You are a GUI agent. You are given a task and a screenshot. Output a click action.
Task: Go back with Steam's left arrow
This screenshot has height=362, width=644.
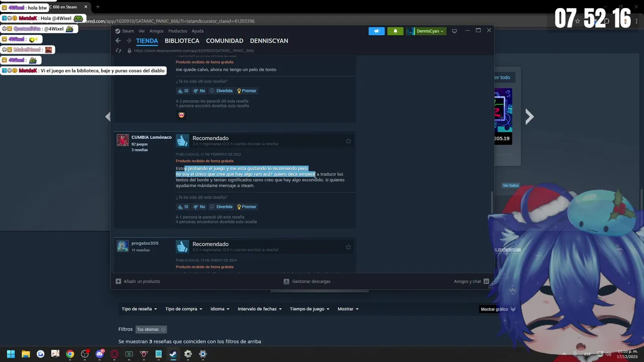(118, 41)
